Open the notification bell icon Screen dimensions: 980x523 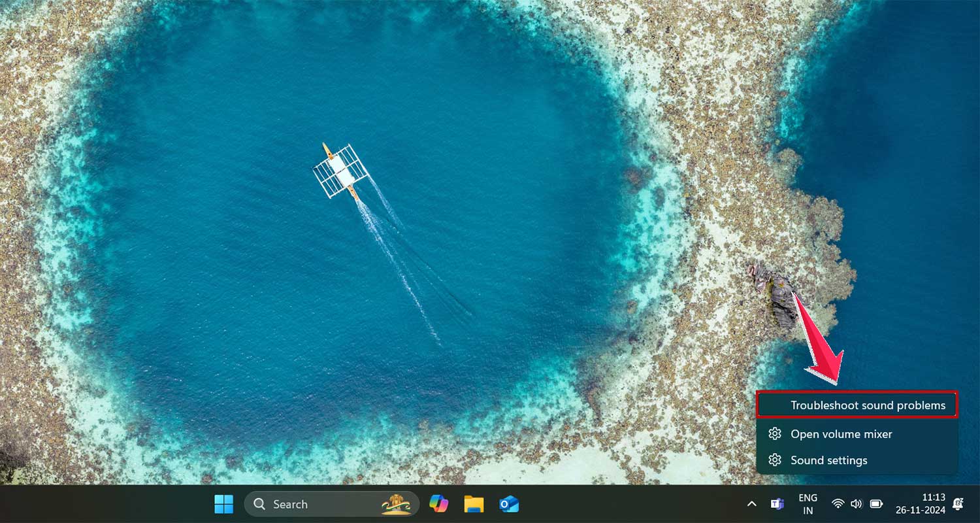click(958, 504)
